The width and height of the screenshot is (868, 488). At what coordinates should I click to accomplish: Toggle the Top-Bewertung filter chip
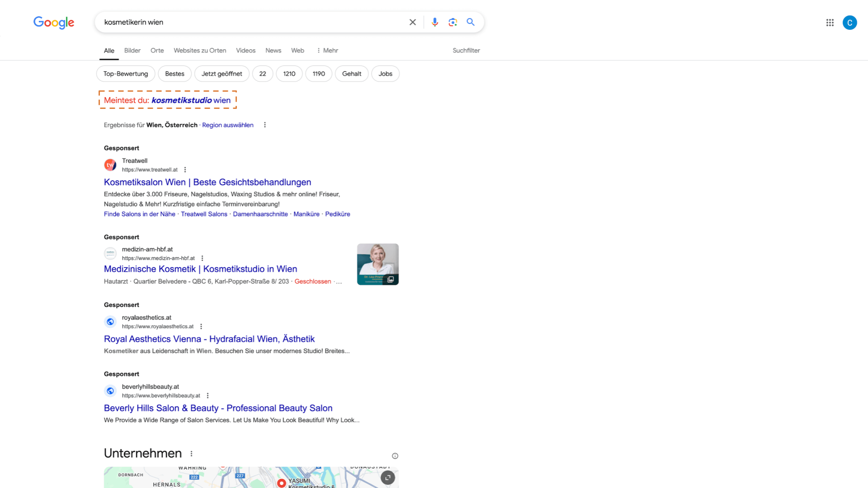coord(125,74)
